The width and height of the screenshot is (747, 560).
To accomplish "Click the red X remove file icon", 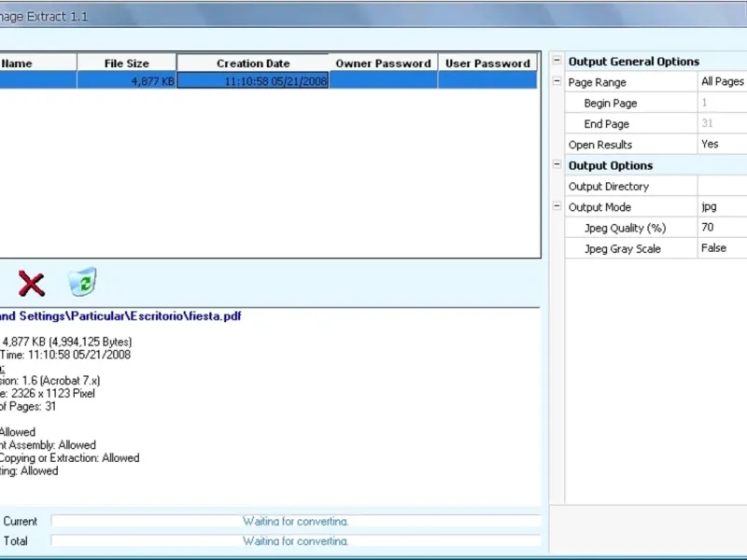I will [32, 284].
